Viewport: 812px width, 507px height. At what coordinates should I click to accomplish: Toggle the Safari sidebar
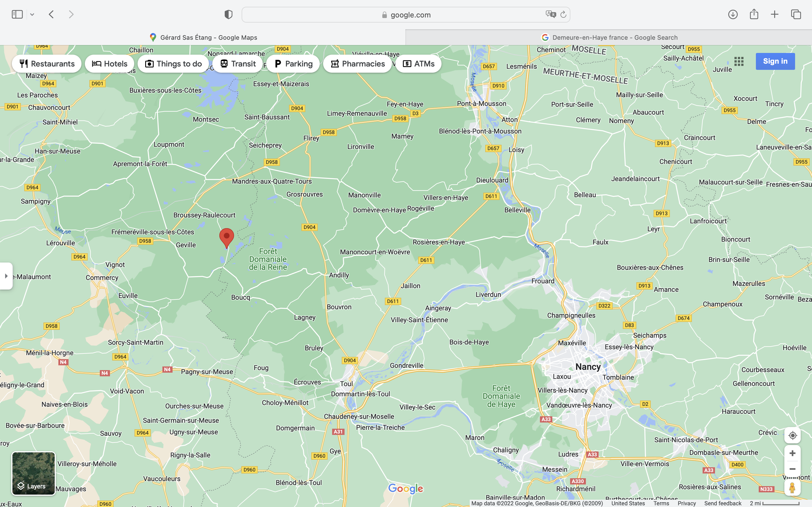tap(17, 14)
